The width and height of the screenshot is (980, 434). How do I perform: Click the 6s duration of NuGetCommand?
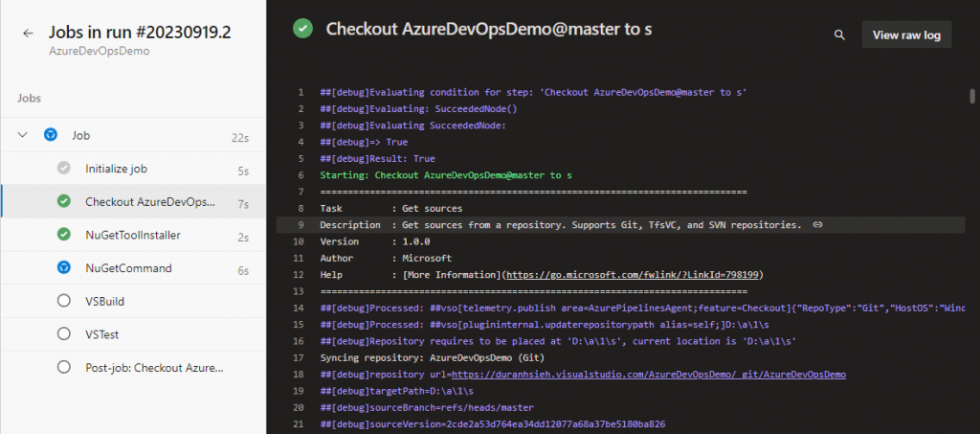[x=243, y=271]
